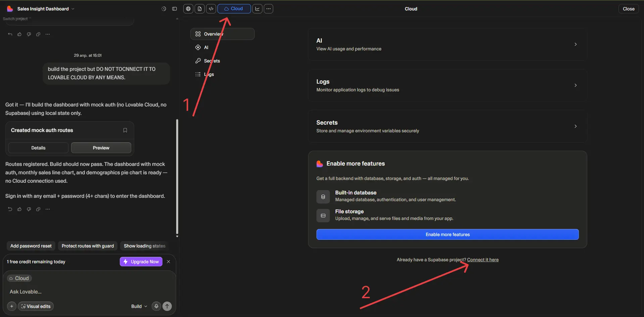644x317 pixels.
Task: Select Secrets in the Cloud sidebar
Action: [x=212, y=61]
